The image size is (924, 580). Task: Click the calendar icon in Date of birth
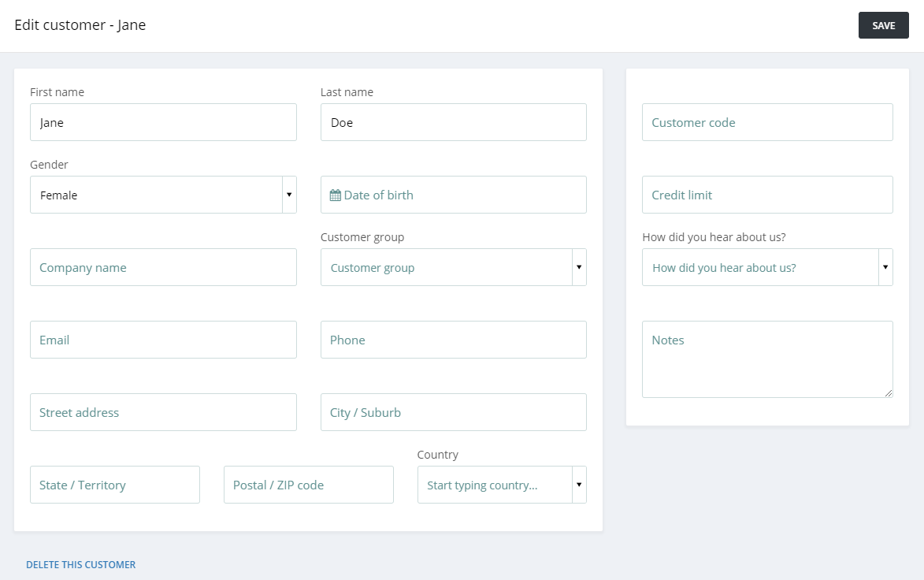point(336,195)
